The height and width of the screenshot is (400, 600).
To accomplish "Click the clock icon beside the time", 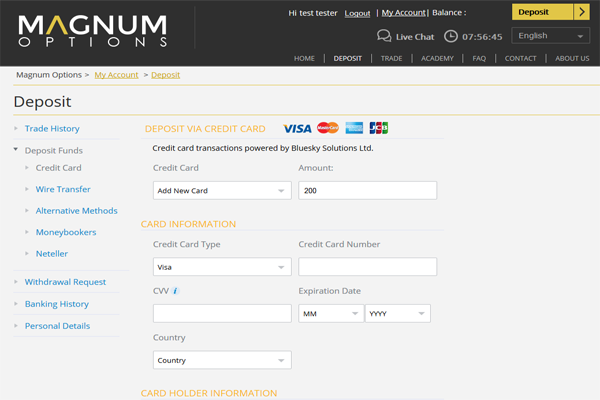I will 451,36.
